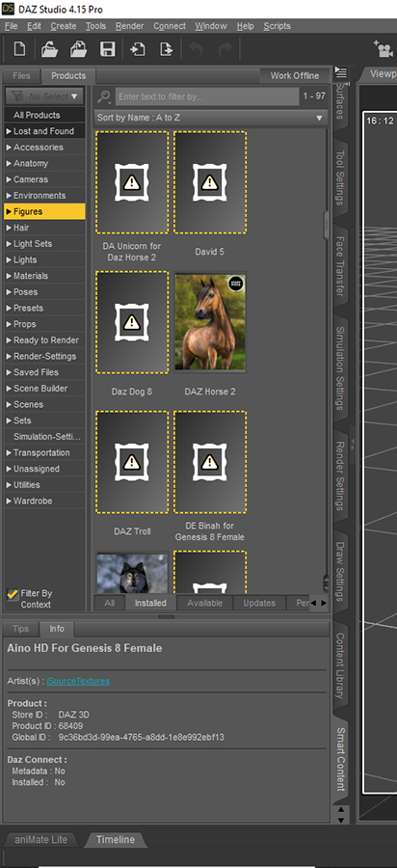
Task: Open the Render Settings side tab
Action: (x=340, y=476)
